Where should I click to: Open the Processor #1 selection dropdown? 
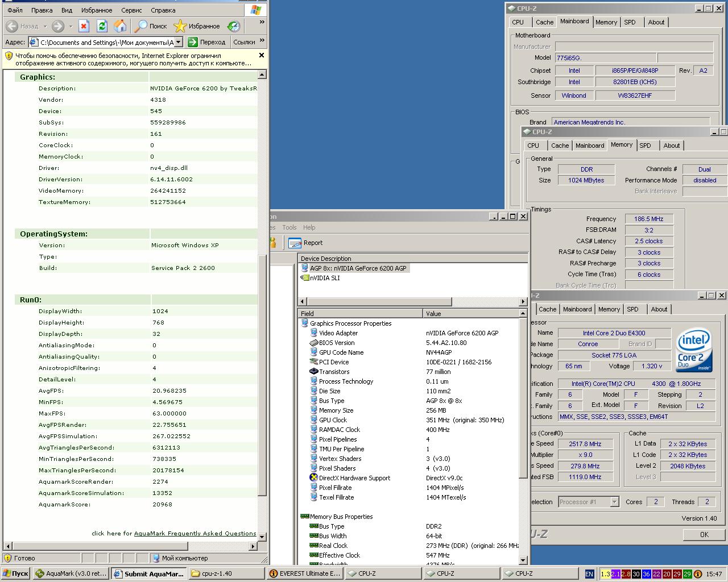[x=614, y=502]
